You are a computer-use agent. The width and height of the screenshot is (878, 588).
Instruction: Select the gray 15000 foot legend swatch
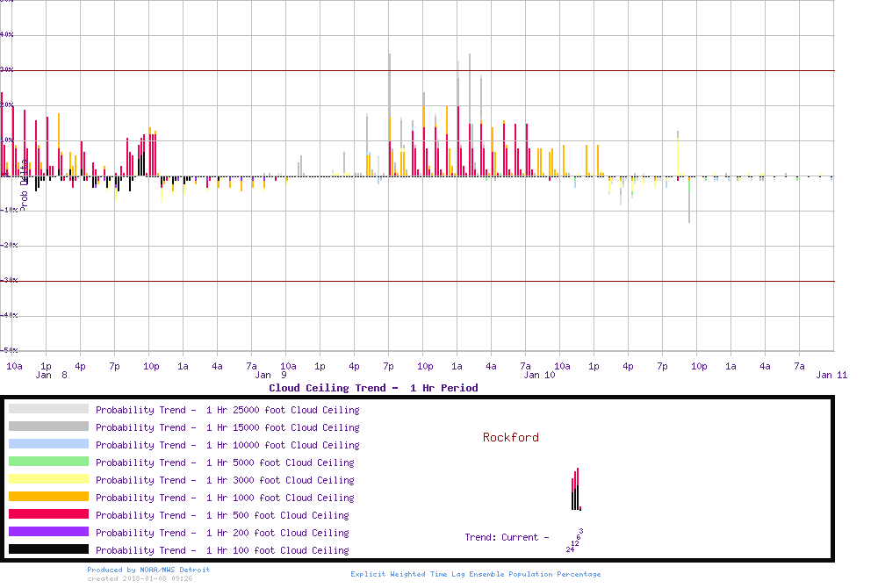click(x=48, y=427)
